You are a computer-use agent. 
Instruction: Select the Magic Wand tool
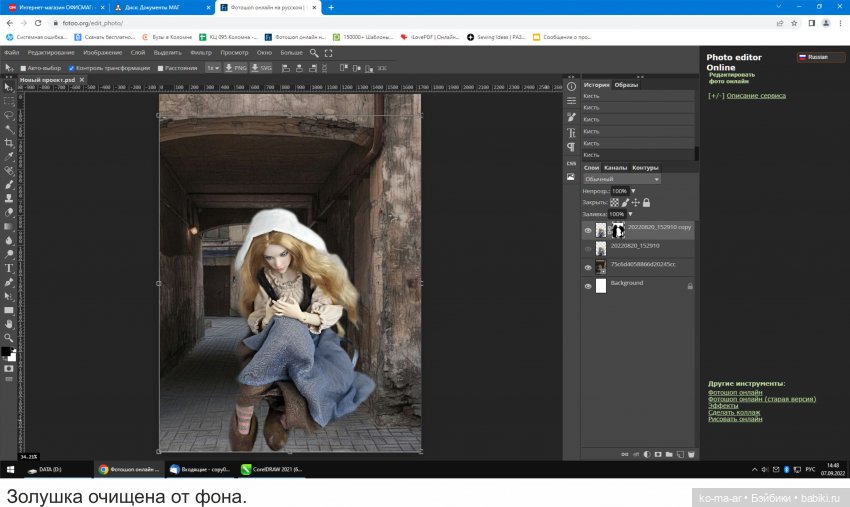9,129
